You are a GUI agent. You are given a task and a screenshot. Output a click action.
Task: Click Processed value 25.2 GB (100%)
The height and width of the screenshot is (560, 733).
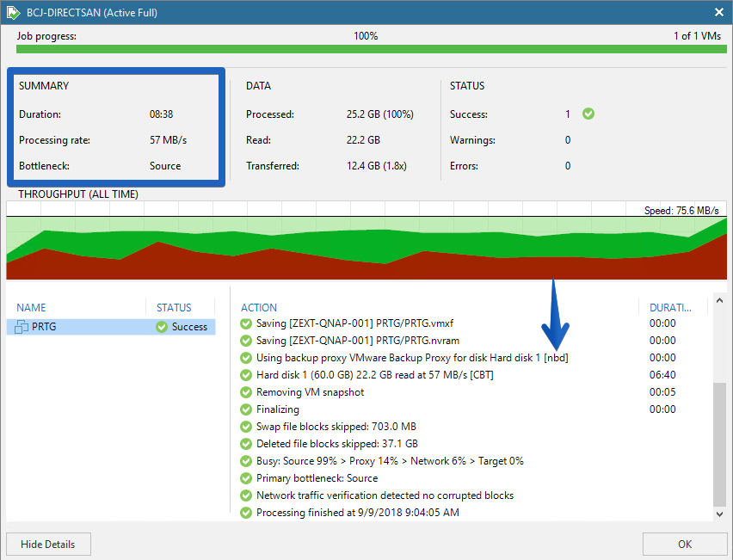(x=380, y=114)
